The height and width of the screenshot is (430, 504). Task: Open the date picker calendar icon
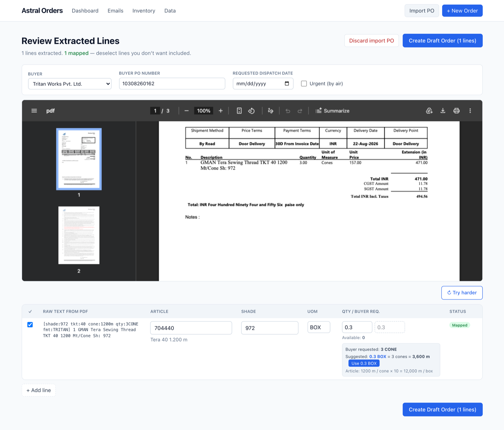(x=287, y=84)
